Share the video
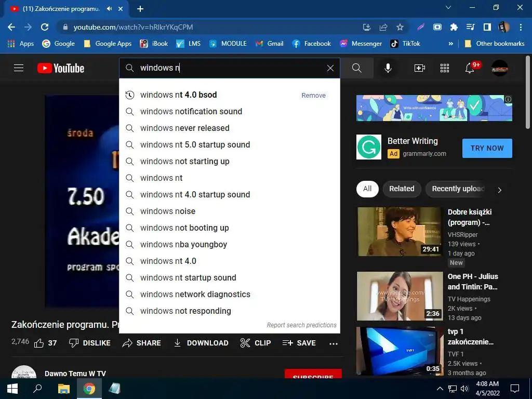The width and height of the screenshot is (532, 399). [142, 343]
